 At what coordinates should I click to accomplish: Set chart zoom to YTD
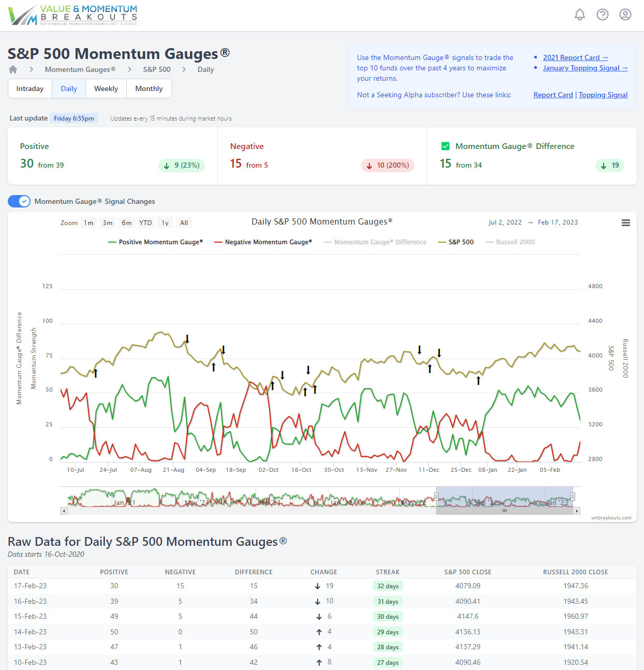145,223
